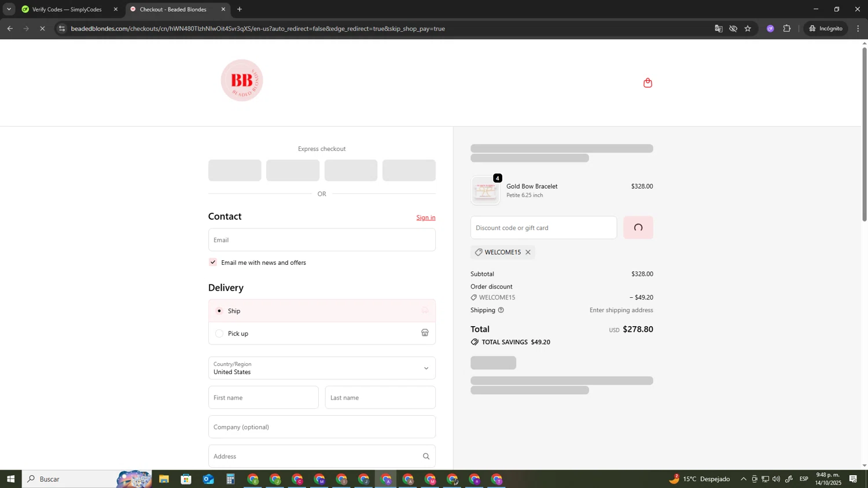Open the Chrome three-dot menu

click(858, 28)
